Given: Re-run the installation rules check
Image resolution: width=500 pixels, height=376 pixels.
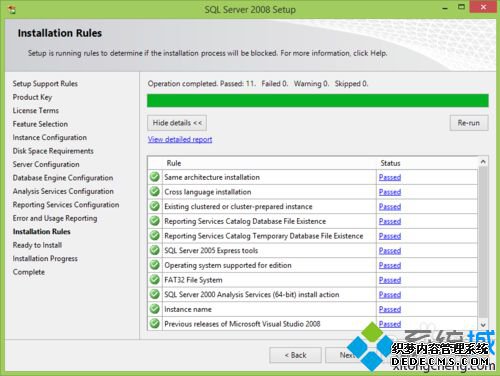Looking at the screenshot, I should [469, 123].
